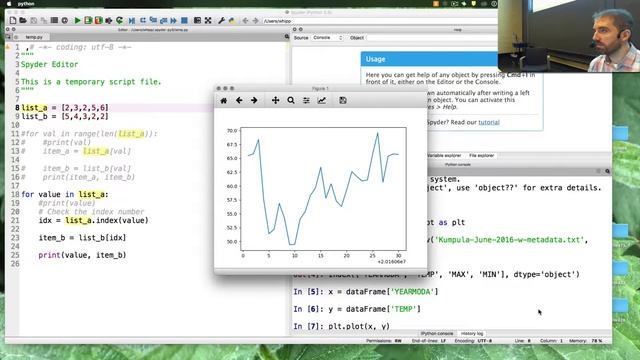Open the File explorer tab
Screen dimensions: 640x360
pos(482,156)
